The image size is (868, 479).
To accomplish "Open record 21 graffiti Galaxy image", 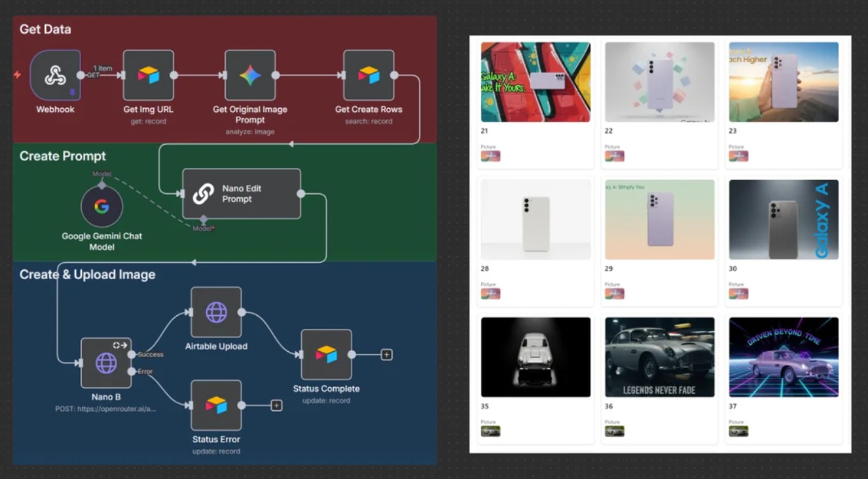I will click(x=535, y=82).
